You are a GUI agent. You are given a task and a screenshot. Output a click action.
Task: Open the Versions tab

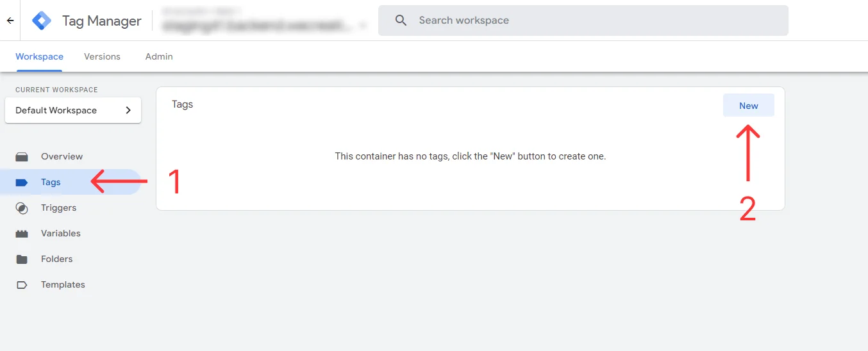(102, 56)
